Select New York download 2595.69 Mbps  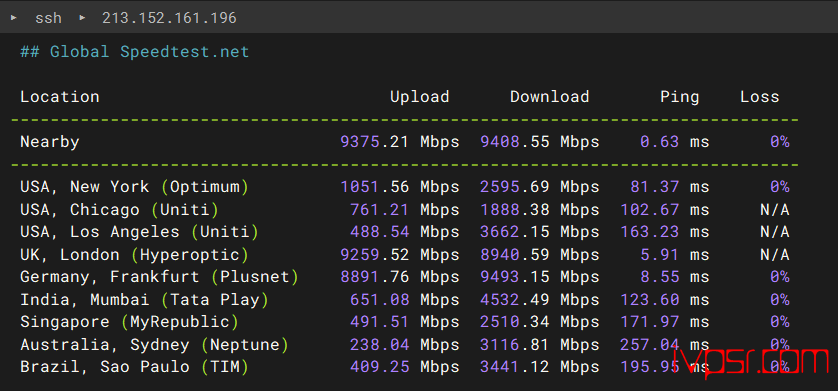click(540, 186)
